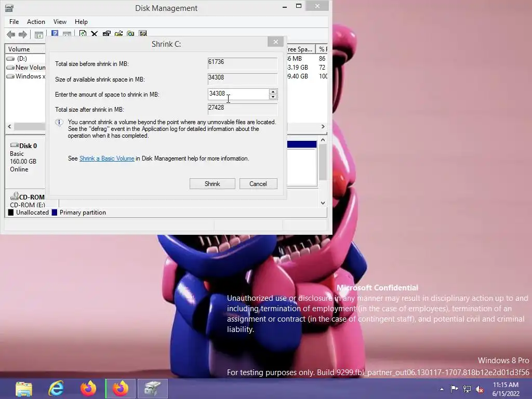Click the Disk 0 disk label
Screen dimensions: 532x399
tap(28, 146)
